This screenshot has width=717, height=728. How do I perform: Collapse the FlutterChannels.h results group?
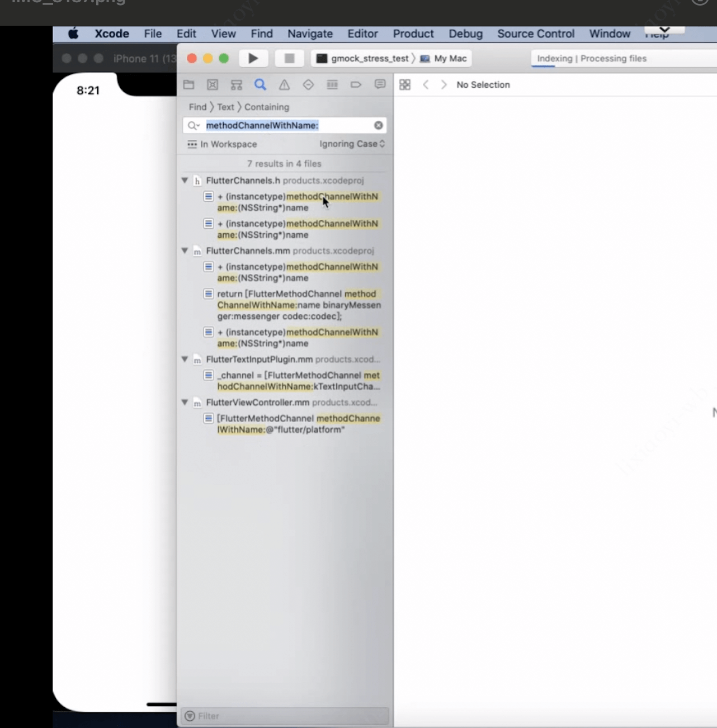click(185, 181)
